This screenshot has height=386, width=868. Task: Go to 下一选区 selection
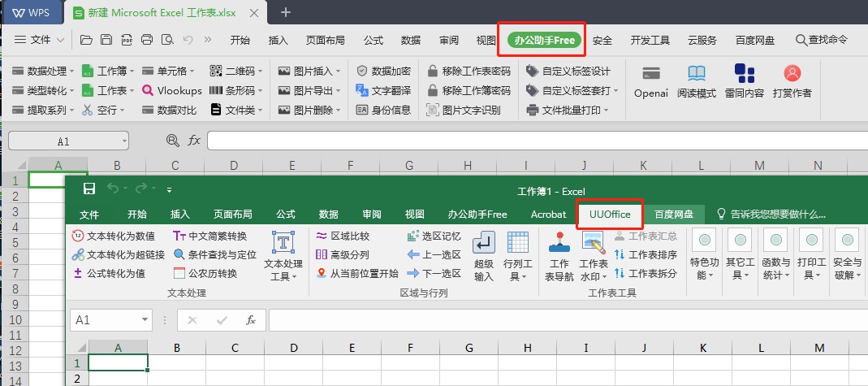pyautogui.click(x=434, y=274)
